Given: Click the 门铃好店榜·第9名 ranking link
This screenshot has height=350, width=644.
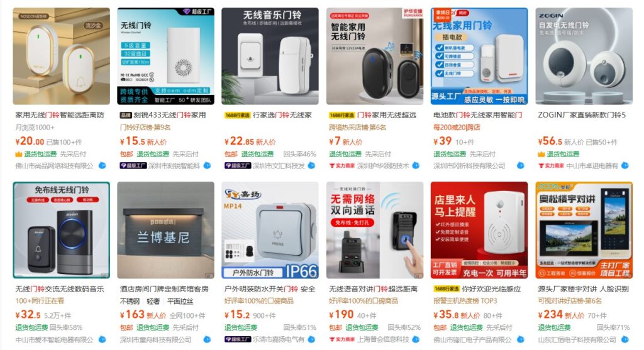Looking at the screenshot, I should click(145, 128).
